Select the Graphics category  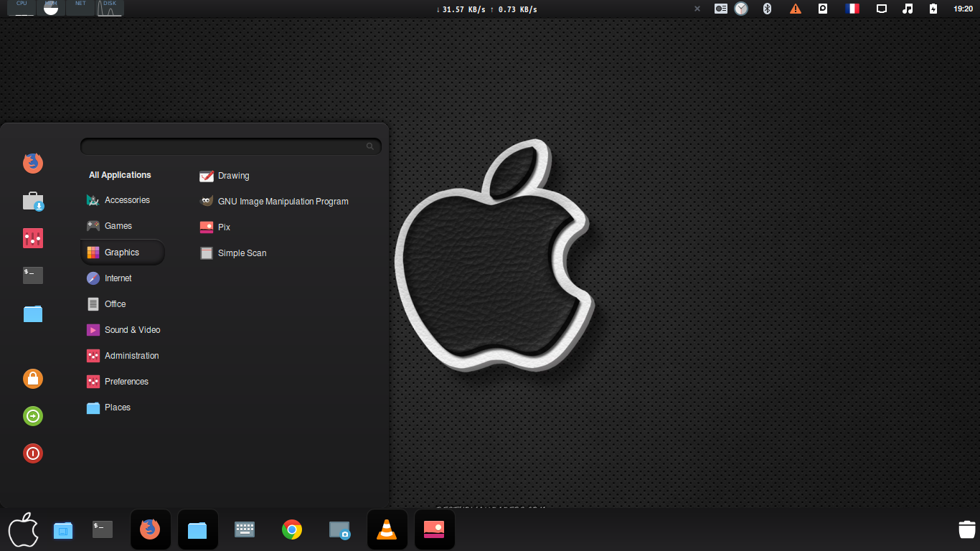click(x=122, y=253)
